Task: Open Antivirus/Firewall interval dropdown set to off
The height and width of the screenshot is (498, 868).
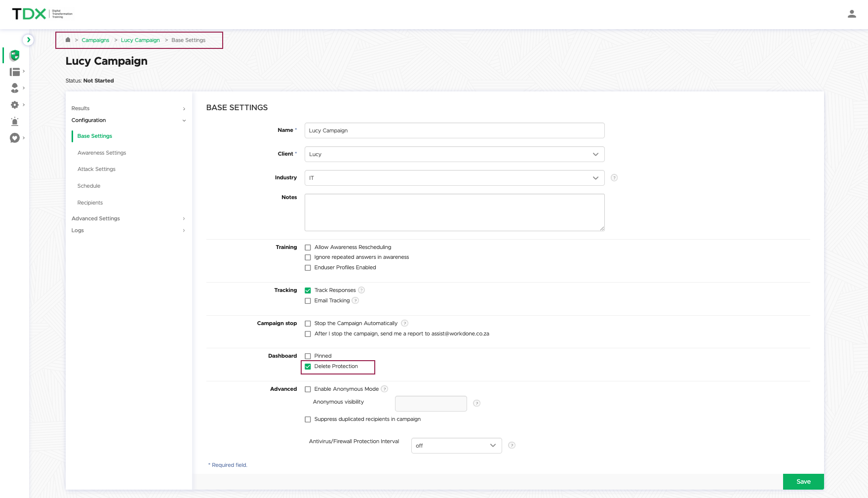Action: [x=456, y=446]
